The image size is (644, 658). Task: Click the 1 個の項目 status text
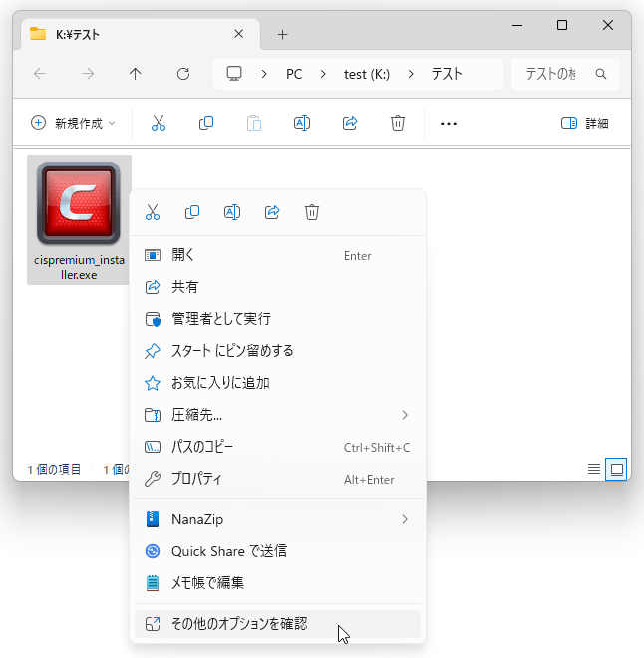click(x=54, y=469)
